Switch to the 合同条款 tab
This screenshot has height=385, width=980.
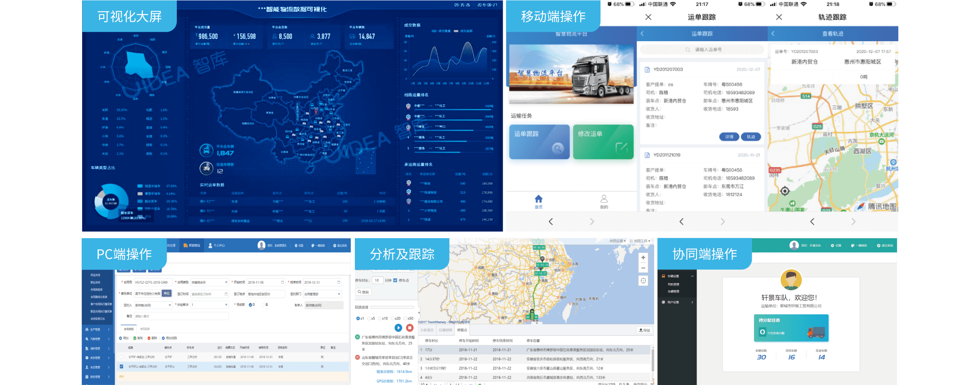145,329
